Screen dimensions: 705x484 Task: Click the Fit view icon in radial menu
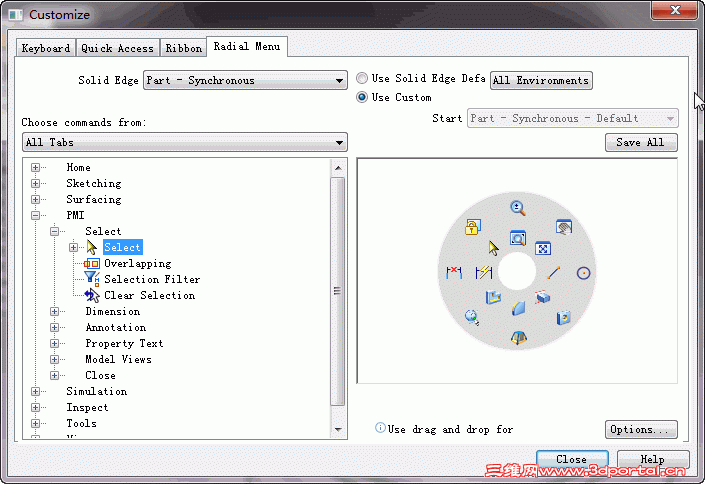click(x=543, y=248)
